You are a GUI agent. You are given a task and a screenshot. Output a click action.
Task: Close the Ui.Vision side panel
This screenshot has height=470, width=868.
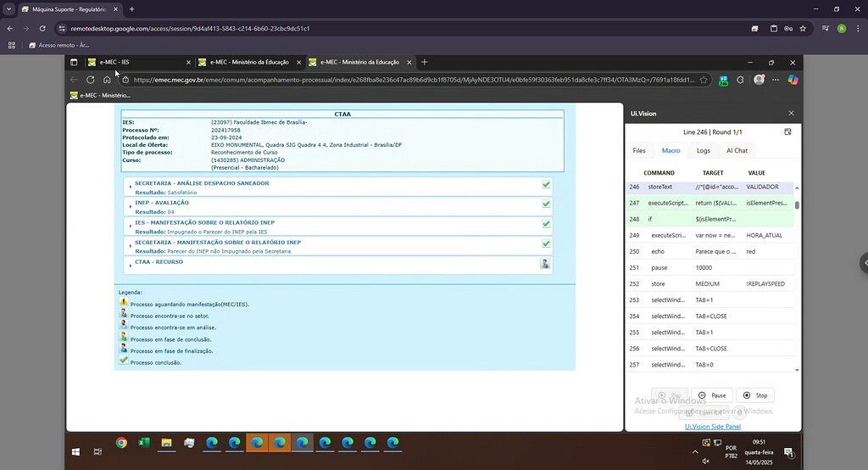point(791,113)
